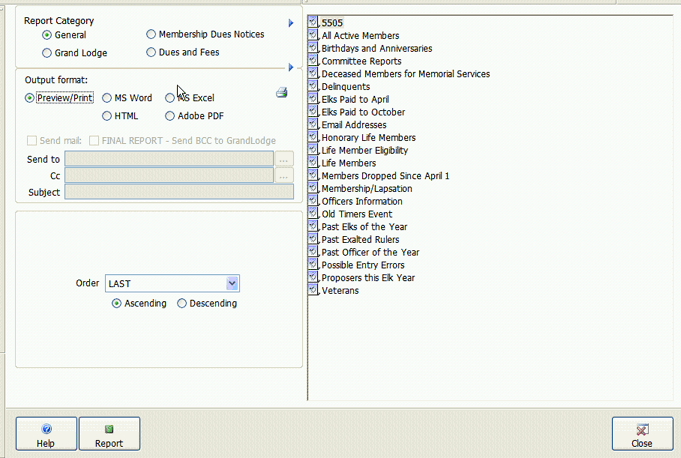Click the blue arrow beside Report Category

tap(290, 22)
